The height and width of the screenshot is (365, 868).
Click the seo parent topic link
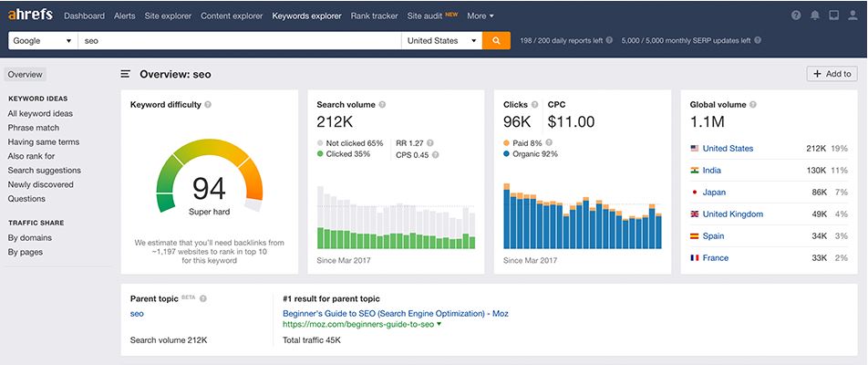click(x=137, y=314)
